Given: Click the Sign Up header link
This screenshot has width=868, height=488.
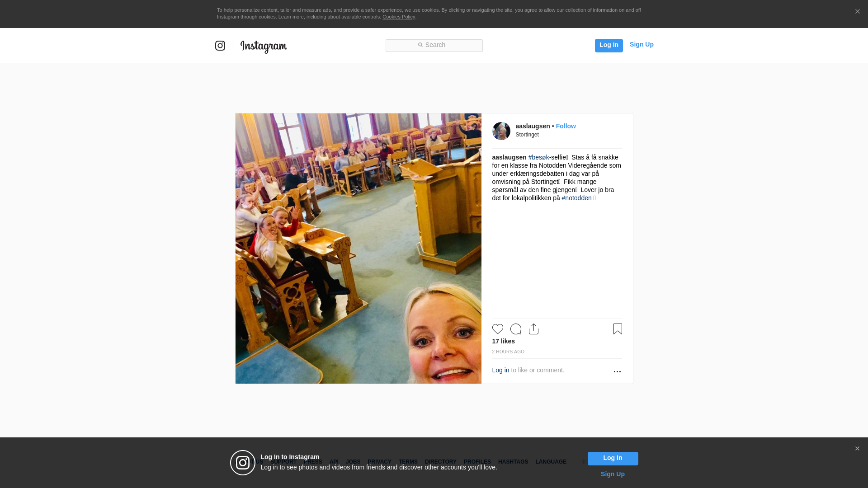Looking at the screenshot, I should (641, 44).
